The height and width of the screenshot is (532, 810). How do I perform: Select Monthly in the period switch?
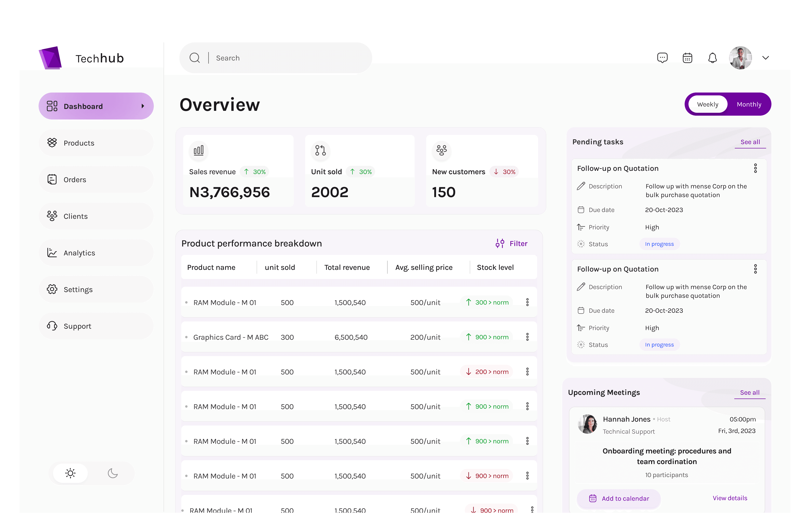pos(749,104)
